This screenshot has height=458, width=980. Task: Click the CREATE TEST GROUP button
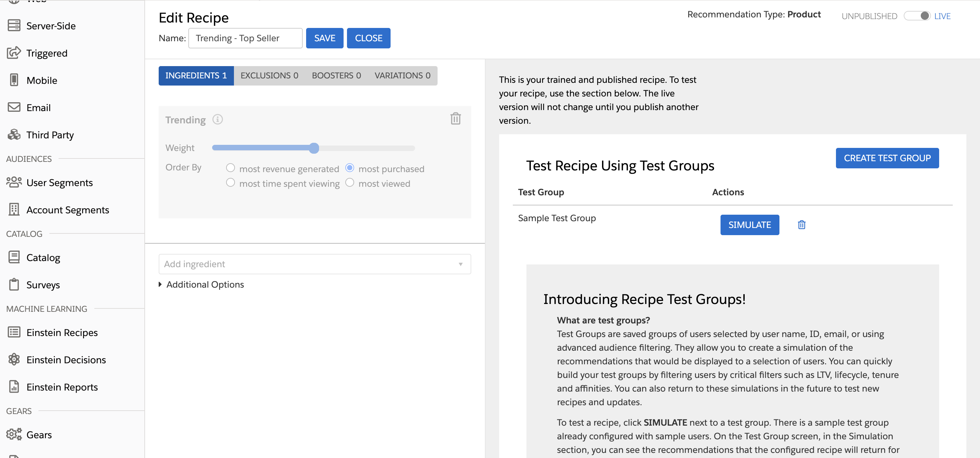click(x=887, y=158)
